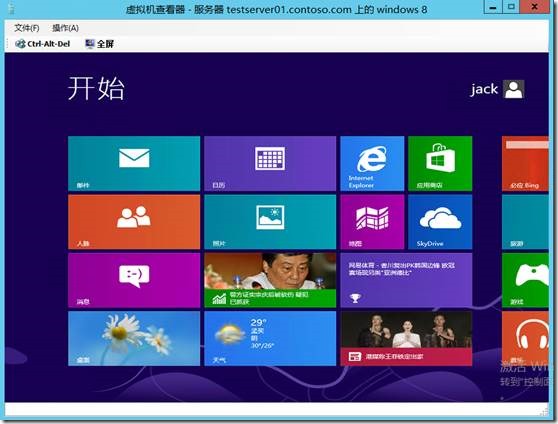Open the teal Travel tile
Image resolution: width=558 pixels, height=424 pixels.
tap(525, 222)
